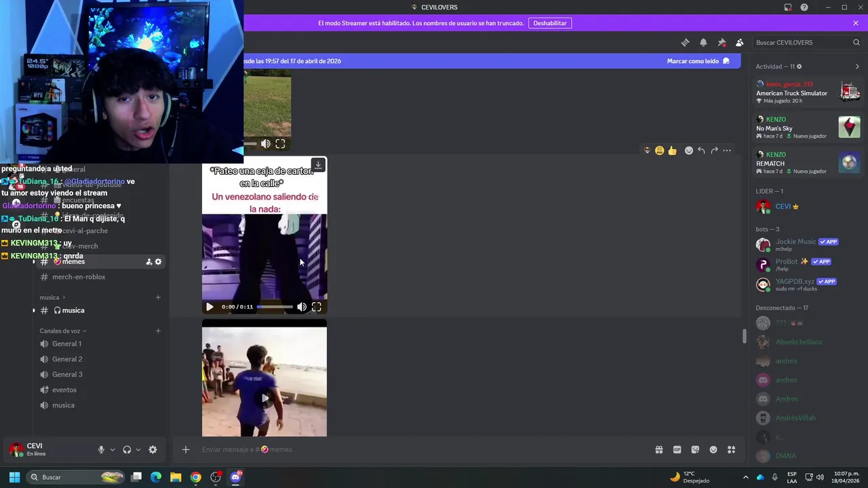Screen dimensions: 868x488
Task: Select Jockie Music bot member
Action: (808, 245)
